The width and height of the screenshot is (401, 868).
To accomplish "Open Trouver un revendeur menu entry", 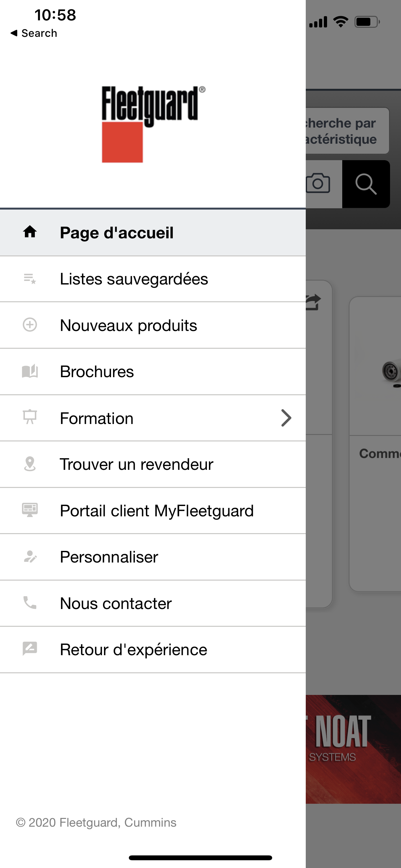I will (x=153, y=464).
